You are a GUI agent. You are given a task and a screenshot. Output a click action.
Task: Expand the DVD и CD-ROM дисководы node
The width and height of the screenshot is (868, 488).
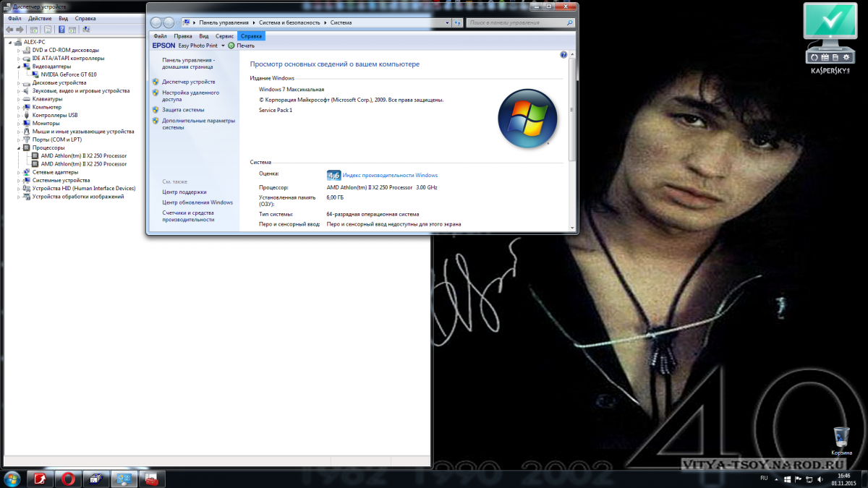pos(19,50)
